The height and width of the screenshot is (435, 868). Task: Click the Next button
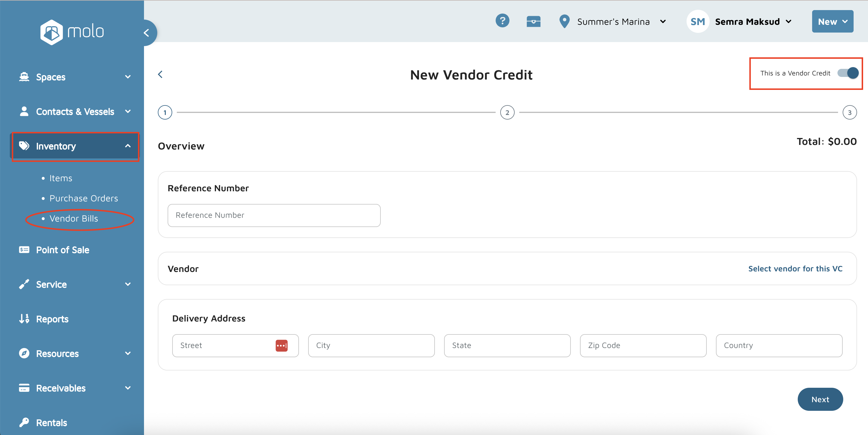(x=820, y=399)
